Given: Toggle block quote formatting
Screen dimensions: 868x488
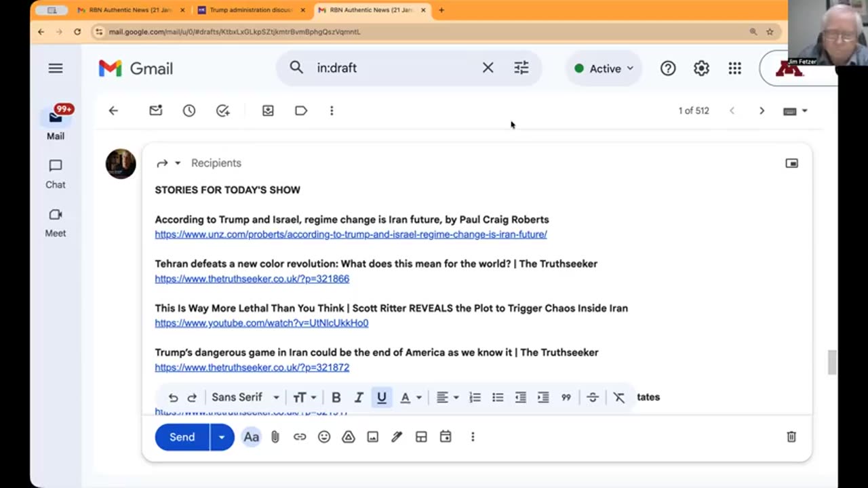Looking at the screenshot, I should (x=566, y=398).
